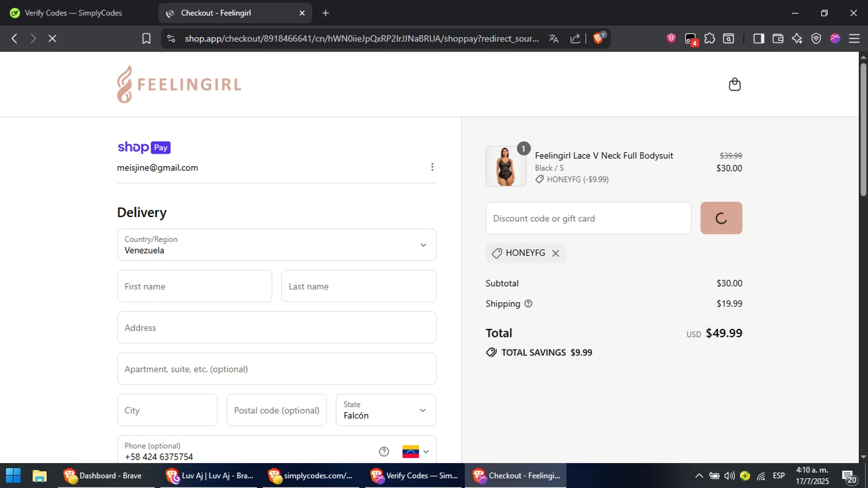The width and height of the screenshot is (868, 488).
Task: Open the phone country flag selector
Action: [416, 452]
